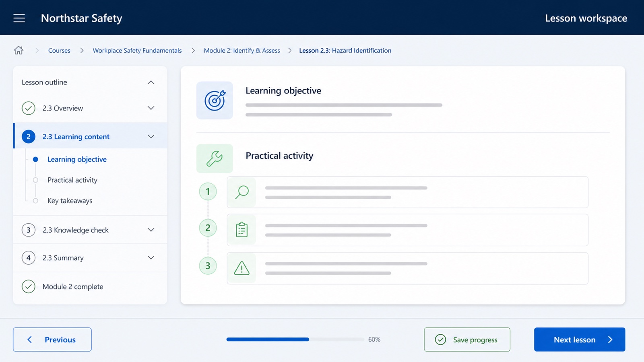Go to the home breadcrumb icon

19,50
